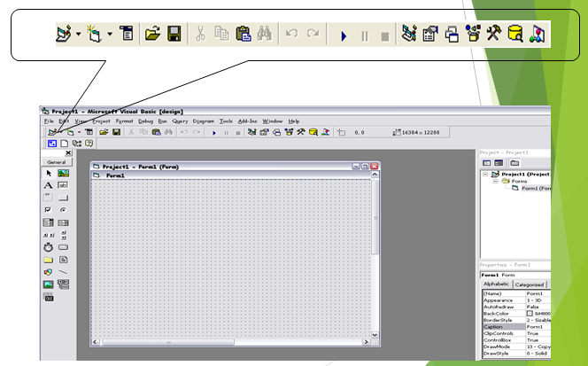Select the OLE control in the toolbox
Viewport: 588px width, 366px height.
coord(49,298)
